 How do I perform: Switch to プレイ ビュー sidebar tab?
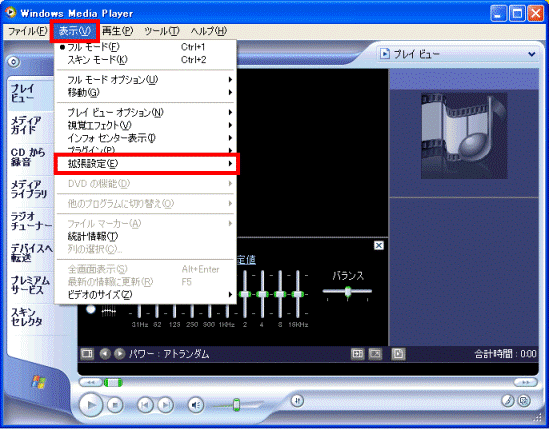[29, 93]
